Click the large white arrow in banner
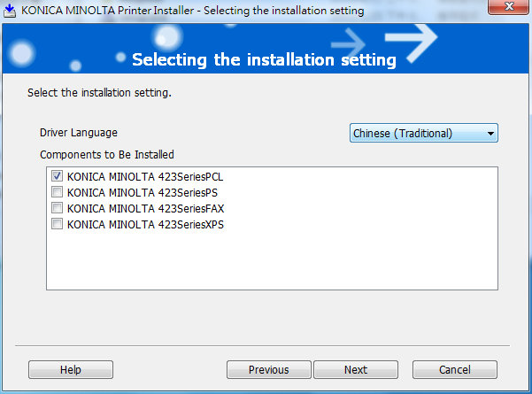Image resolution: width=532 pixels, height=394 pixels. 412,43
